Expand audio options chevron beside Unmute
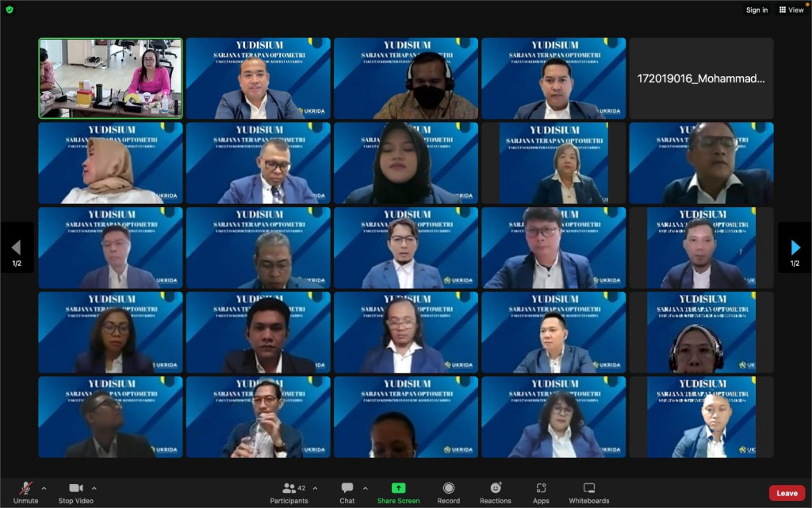 (44, 488)
